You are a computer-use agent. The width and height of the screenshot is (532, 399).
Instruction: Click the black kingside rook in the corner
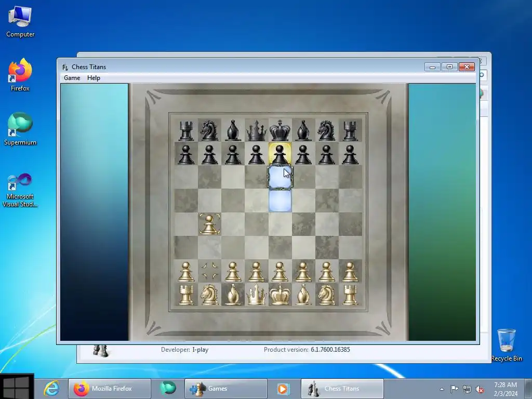[x=350, y=130]
